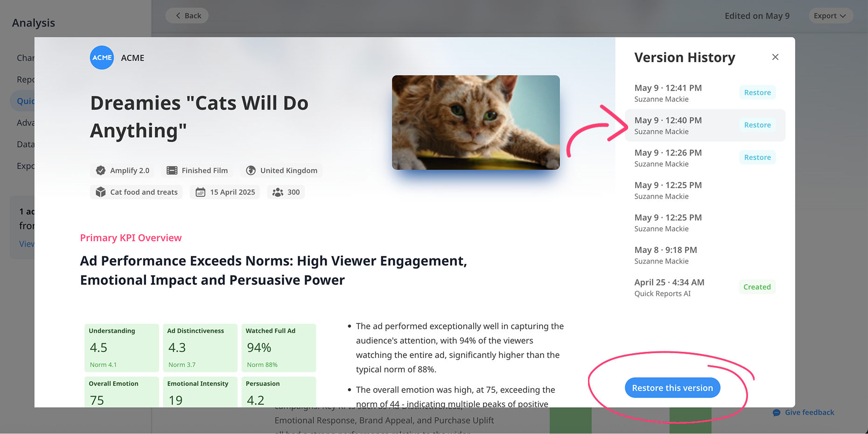Viewport: 868px width, 434px height.
Task: Click the Ad Distinctiveness 4.3 KPI card
Action: (200, 348)
